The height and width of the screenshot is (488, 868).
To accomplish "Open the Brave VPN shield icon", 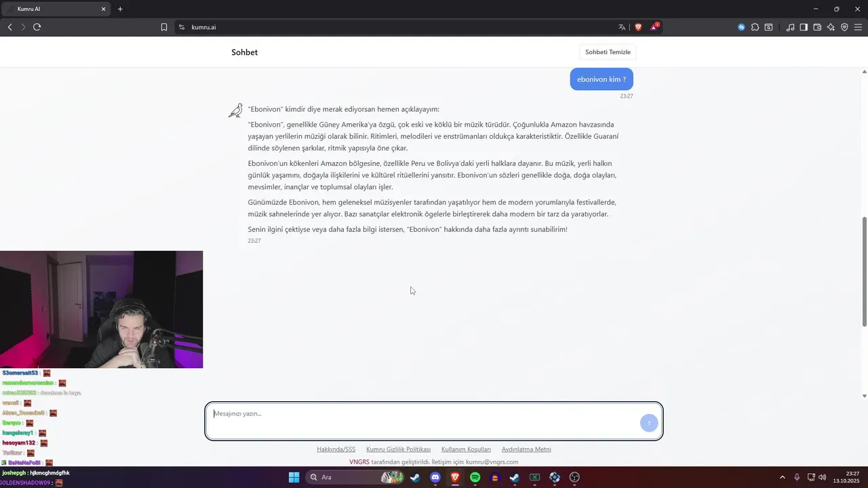I will tap(844, 27).
